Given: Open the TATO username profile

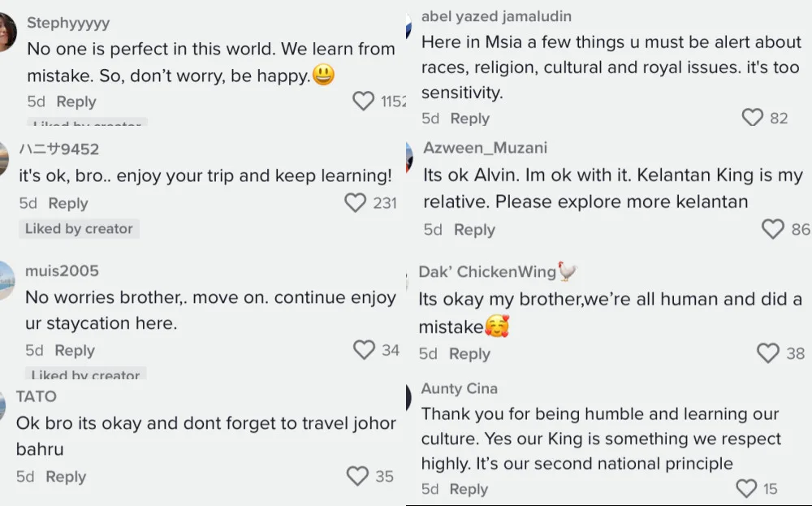Looking at the screenshot, I should [x=37, y=396].
